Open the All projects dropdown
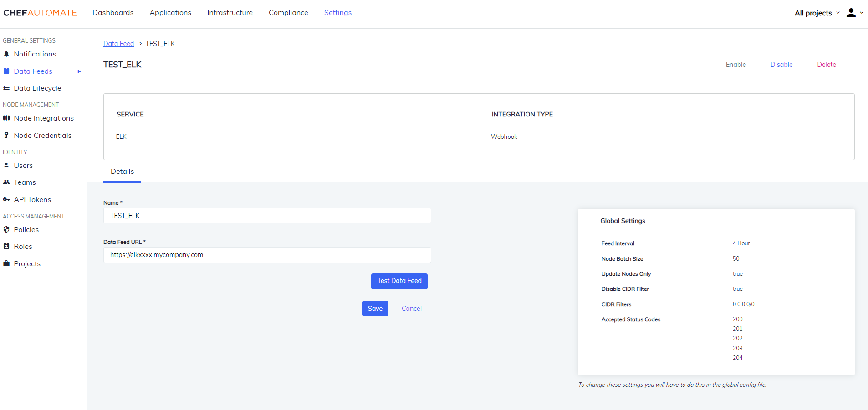The image size is (868, 410). [816, 13]
